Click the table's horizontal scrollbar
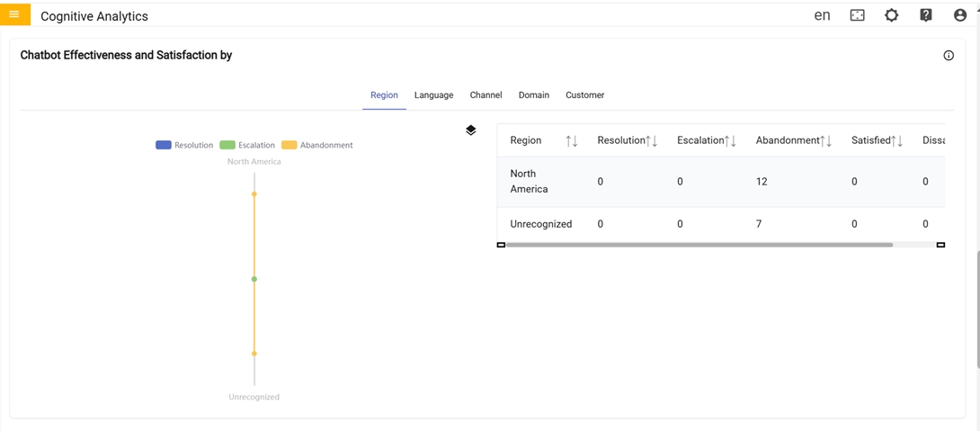Screen dimensions: 980x431 (x=699, y=245)
